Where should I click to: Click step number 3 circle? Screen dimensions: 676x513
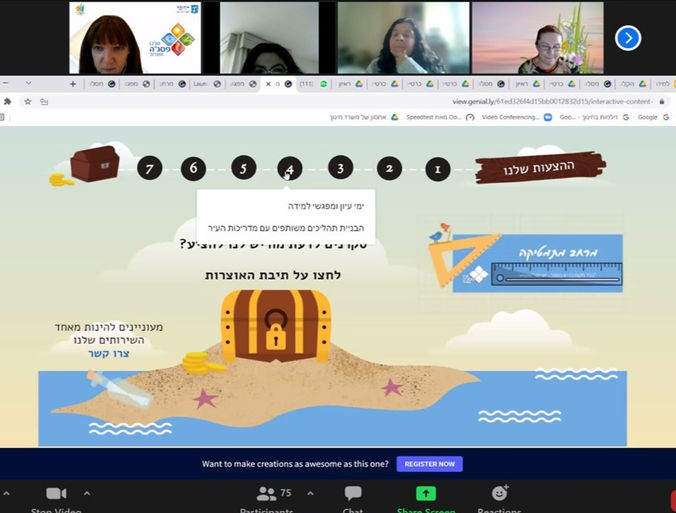coord(341,168)
